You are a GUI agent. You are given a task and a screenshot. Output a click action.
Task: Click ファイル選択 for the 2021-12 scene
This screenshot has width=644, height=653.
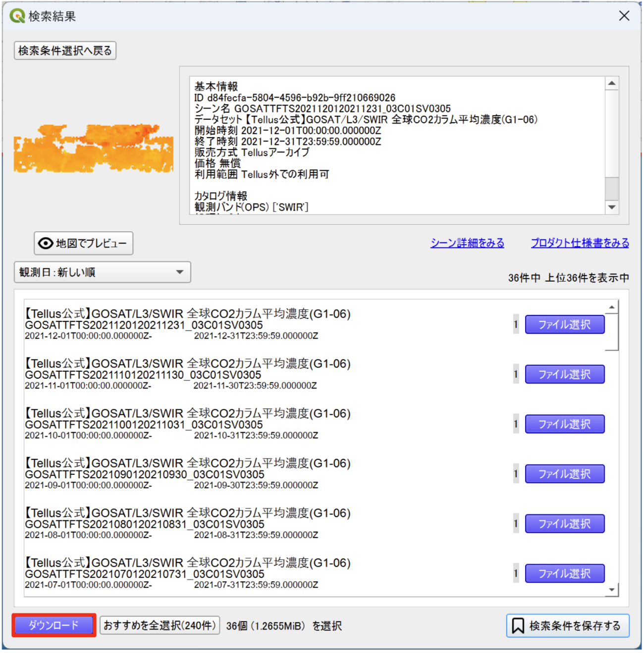[564, 325]
